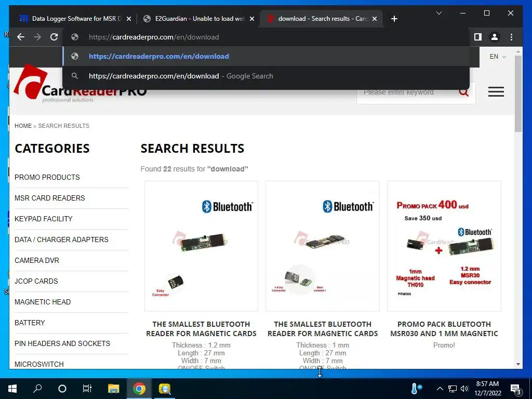Open the notification center icon

(x=516, y=390)
